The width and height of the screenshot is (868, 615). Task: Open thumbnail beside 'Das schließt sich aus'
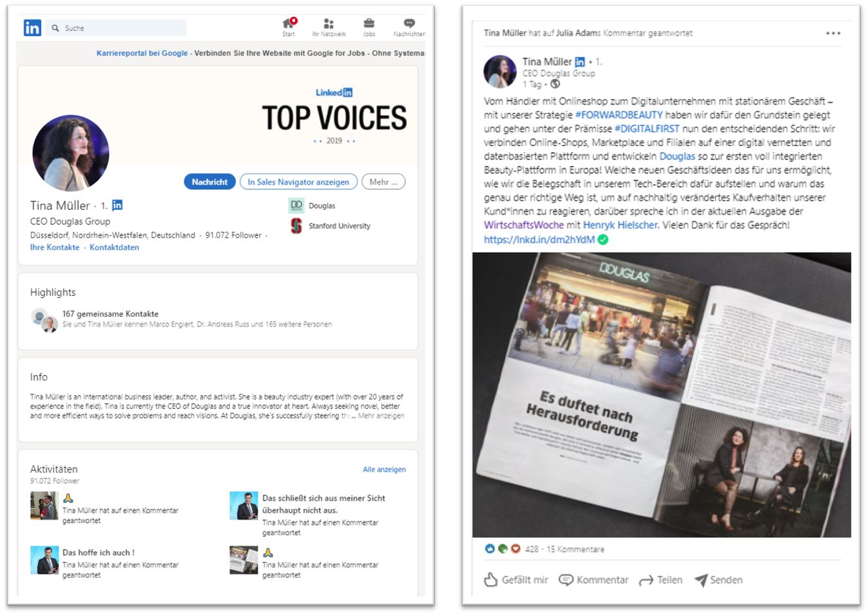pos(244,506)
